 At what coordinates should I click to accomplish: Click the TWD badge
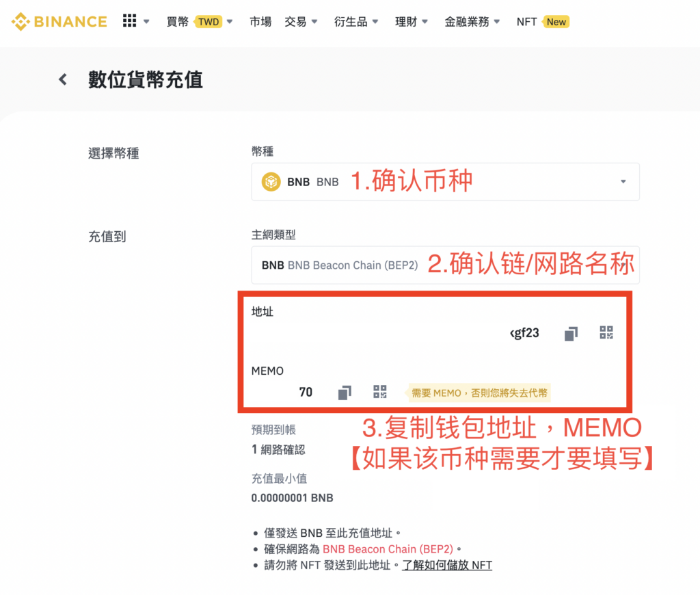[208, 22]
